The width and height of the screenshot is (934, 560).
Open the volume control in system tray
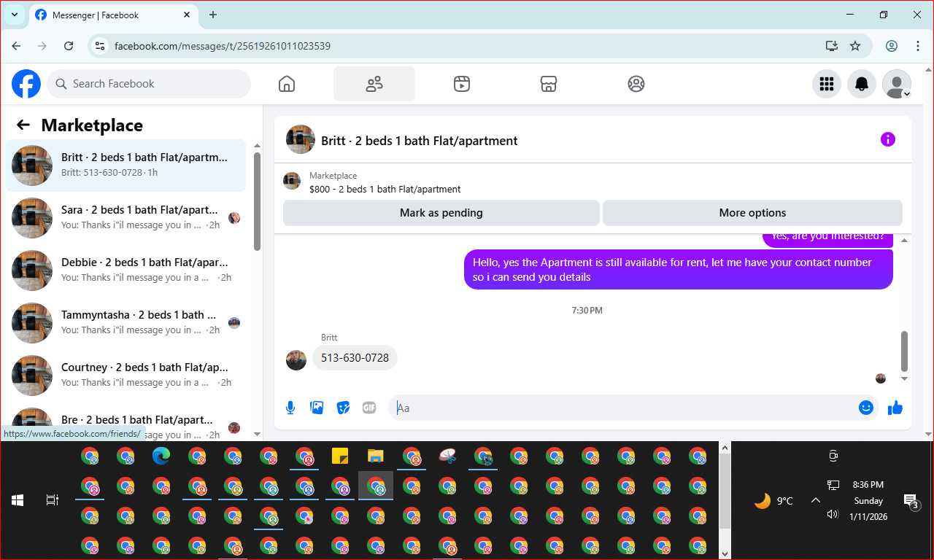tap(833, 514)
